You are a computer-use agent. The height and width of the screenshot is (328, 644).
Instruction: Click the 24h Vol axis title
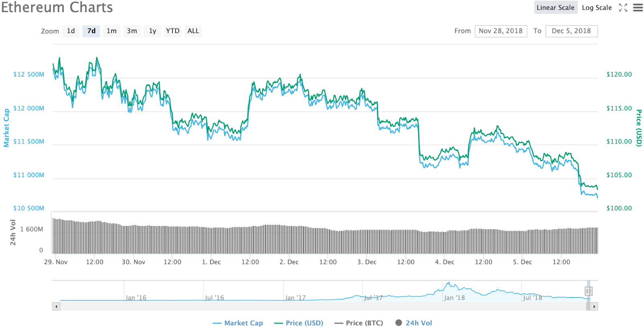click(13, 233)
